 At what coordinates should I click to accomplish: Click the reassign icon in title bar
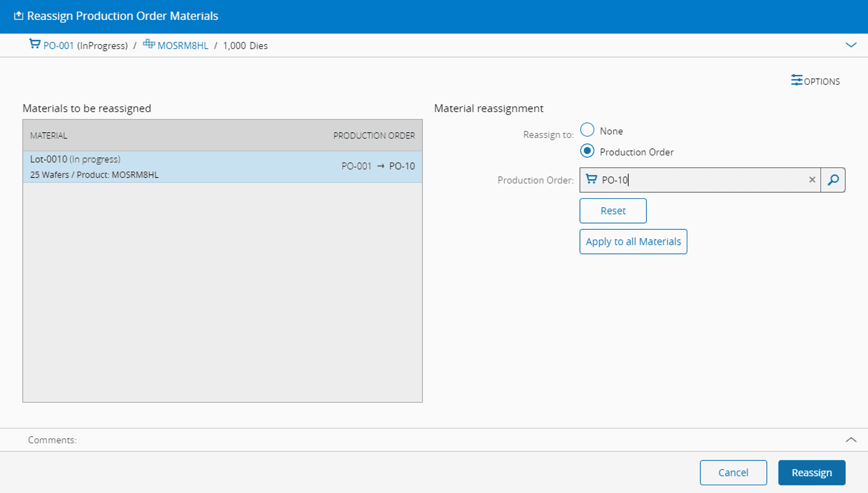tap(18, 16)
